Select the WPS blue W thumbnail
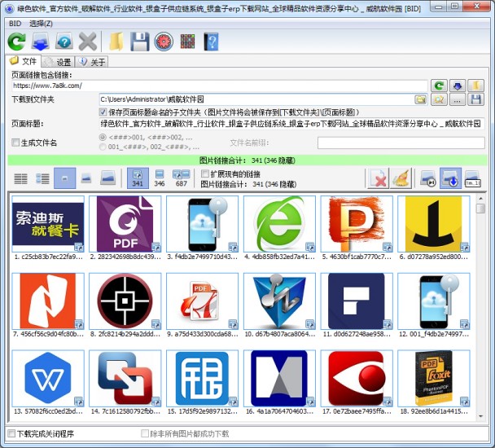The height and width of the screenshot is (448, 495). pyautogui.click(x=48, y=378)
